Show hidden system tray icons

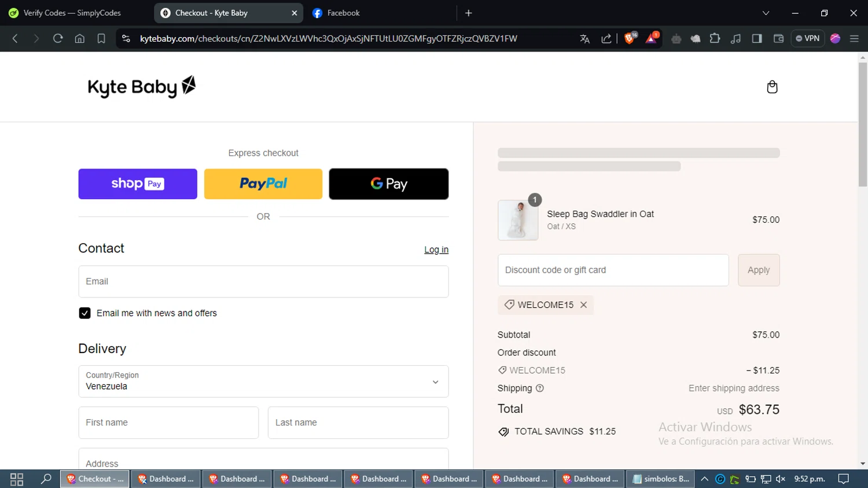704,479
